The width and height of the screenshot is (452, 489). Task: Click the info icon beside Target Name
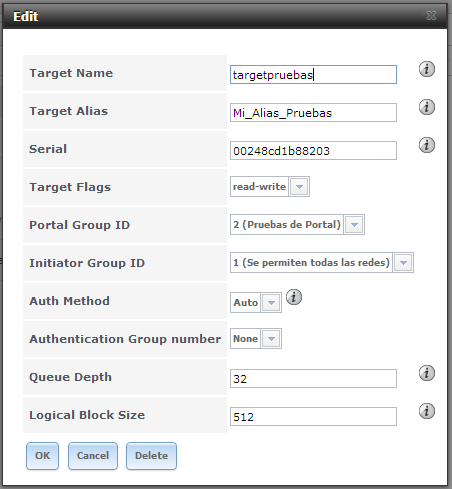point(427,69)
